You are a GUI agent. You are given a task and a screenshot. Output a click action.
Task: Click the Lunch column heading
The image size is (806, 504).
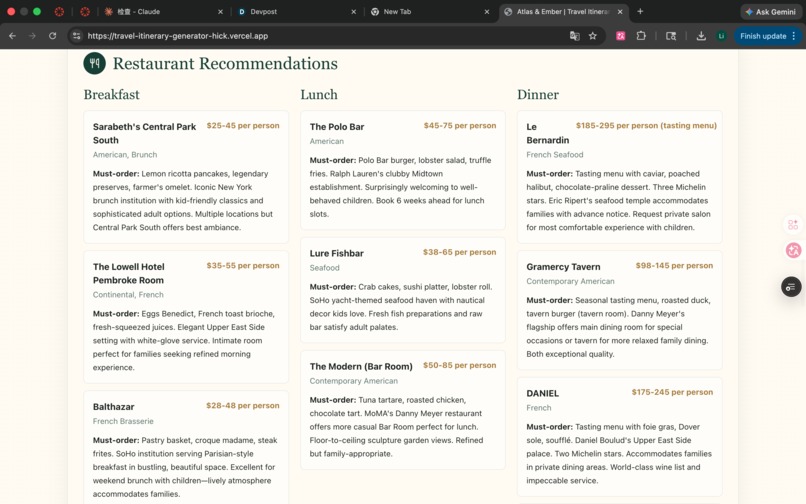tap(319, 95)
